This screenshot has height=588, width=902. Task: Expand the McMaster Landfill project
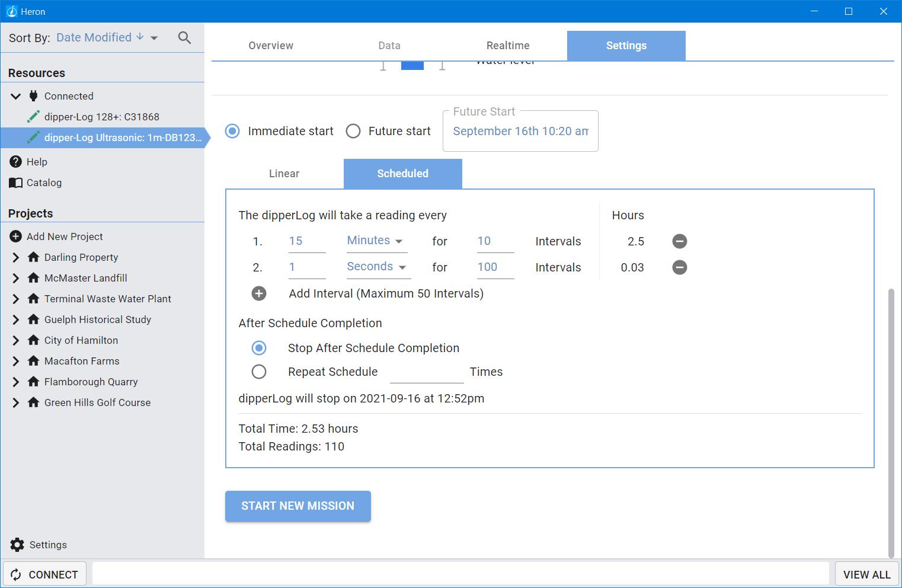point(16,278)
